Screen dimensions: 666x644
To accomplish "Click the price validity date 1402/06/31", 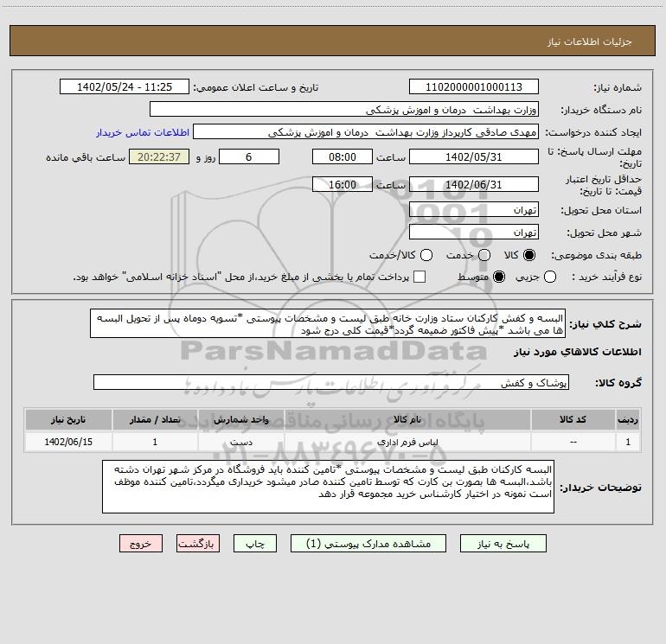I will click(x=474, y=185).
